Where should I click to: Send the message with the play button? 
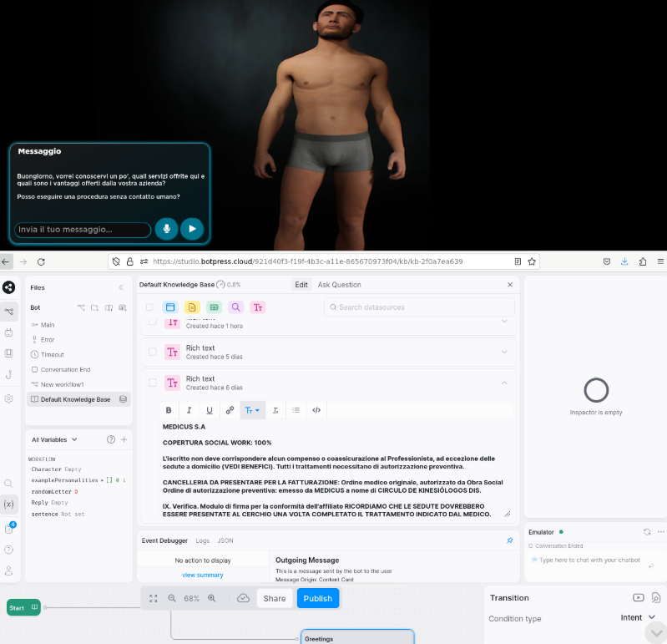[x=192, y=229]
